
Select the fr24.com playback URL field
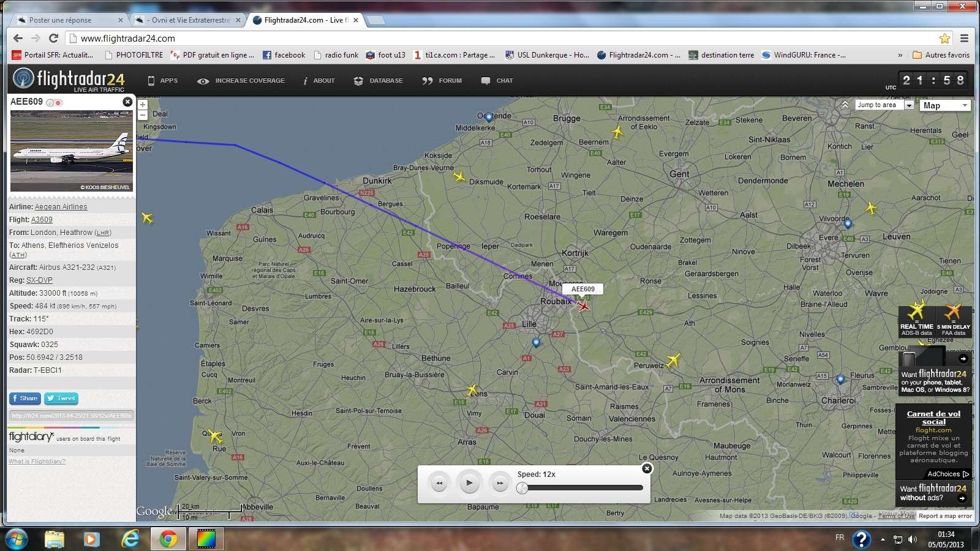pos(71,416)
